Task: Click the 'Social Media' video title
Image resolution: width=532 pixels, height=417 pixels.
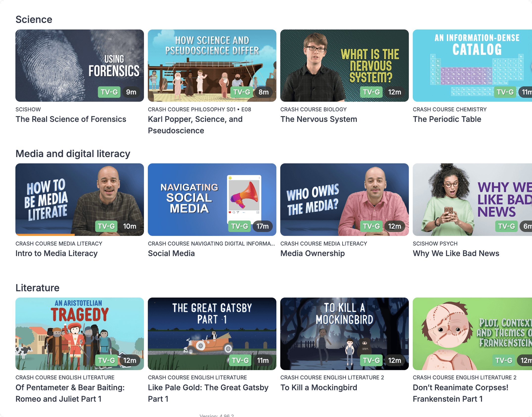Action: (171, 253)
